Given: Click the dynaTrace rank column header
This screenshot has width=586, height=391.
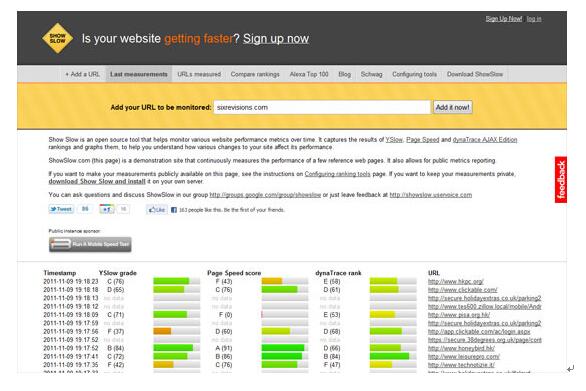Looking at the screenshot, I should (x=338, y=273).
